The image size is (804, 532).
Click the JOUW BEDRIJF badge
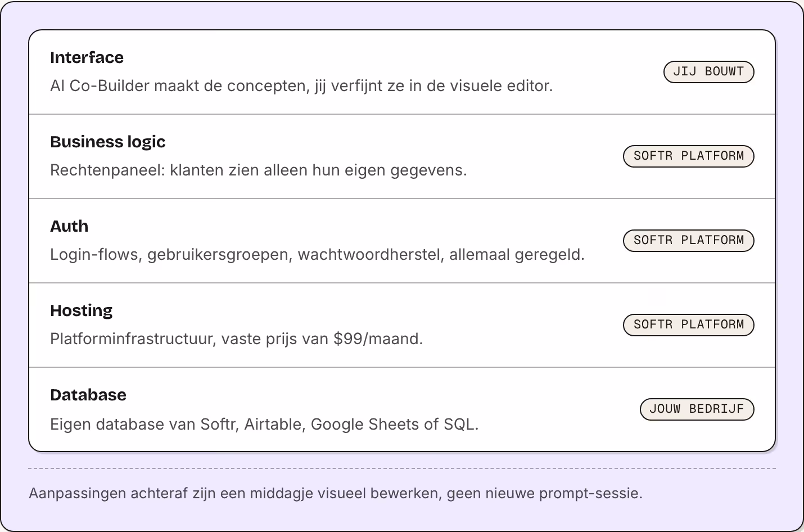(x=697, y=409)
